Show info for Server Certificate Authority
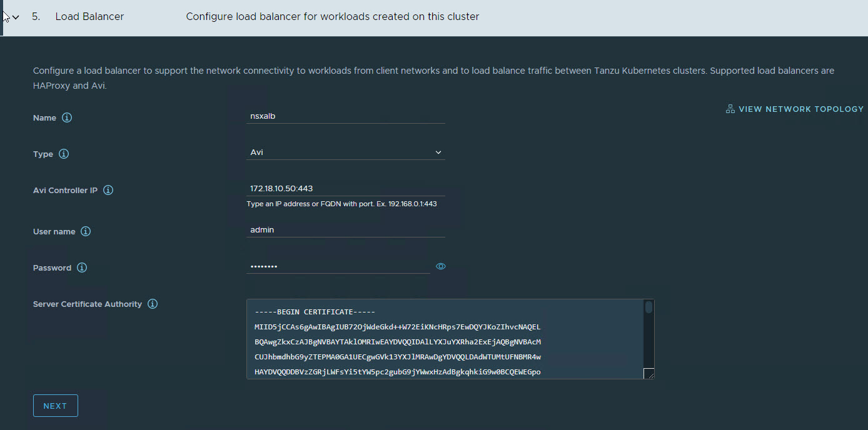 (x=153, y=304)
